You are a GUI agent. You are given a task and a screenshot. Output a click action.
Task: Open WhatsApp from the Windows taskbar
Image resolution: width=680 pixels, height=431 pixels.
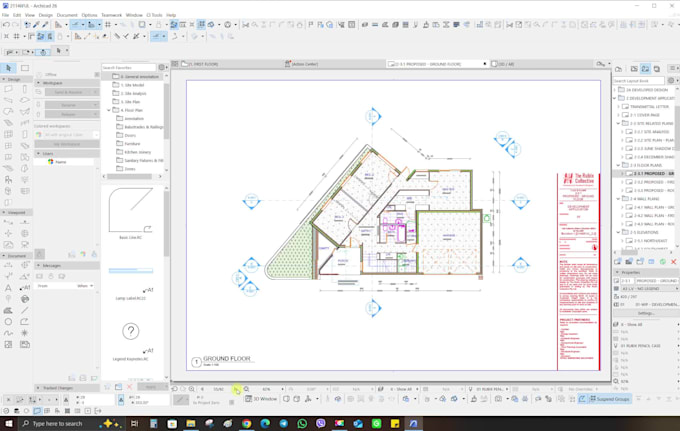pos(302,423)
